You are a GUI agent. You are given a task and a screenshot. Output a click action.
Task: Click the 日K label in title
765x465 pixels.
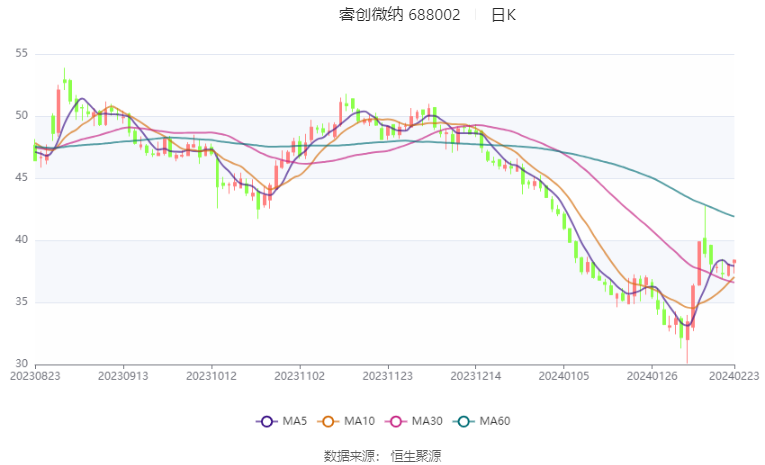pyautogui.click(x=503, y=15)
